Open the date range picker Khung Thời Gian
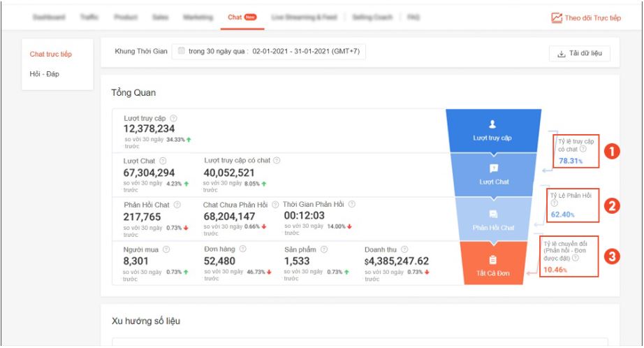 269,51
